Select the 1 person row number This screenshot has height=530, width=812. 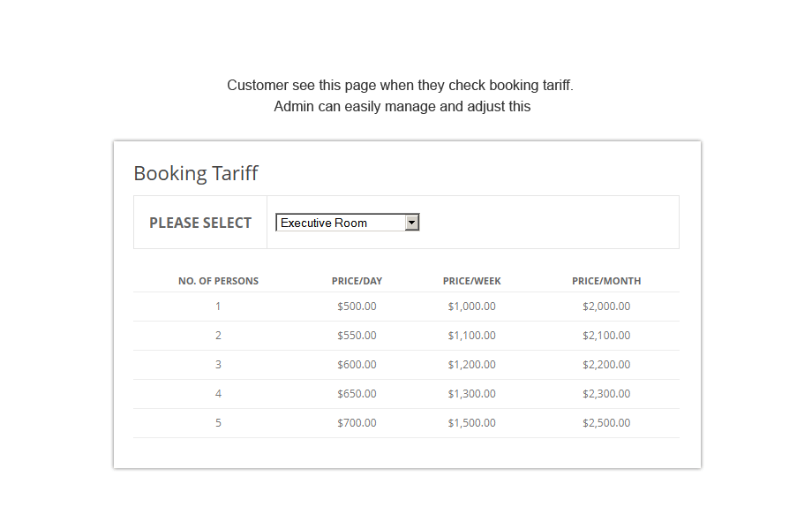click(218, 307)
